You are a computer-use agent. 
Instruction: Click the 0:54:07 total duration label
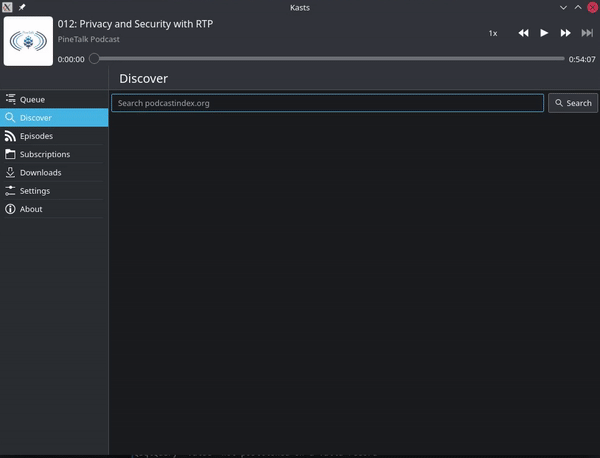pos(582,59)
